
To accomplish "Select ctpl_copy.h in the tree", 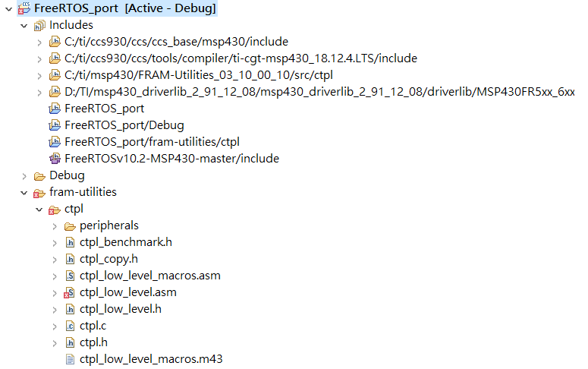I will 108,259.
